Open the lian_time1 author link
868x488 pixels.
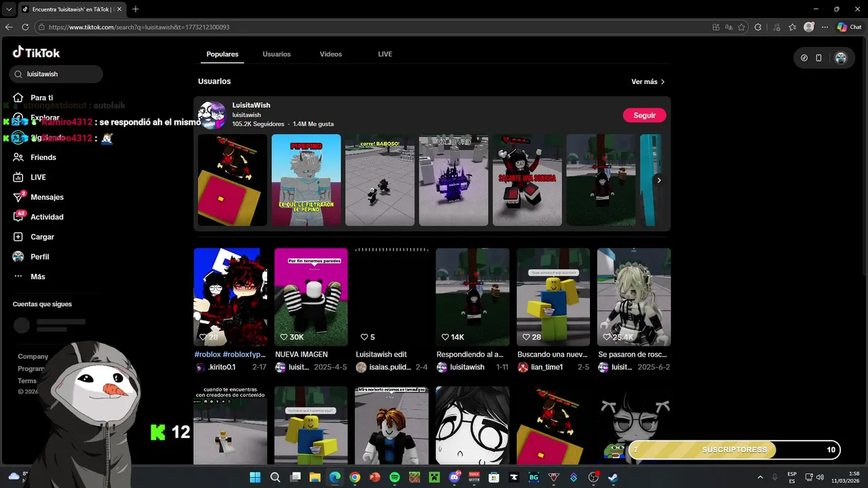[x=547, y=367]
